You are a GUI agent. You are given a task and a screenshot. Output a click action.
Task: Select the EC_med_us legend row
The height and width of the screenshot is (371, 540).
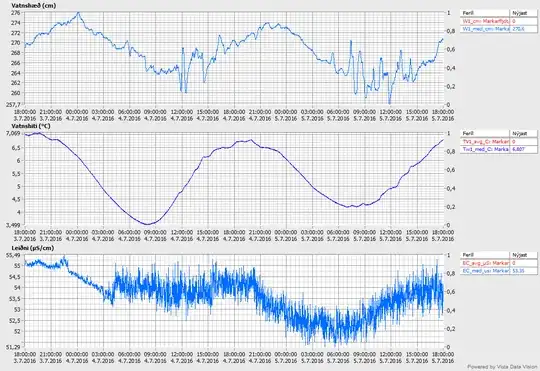(498, 271)
